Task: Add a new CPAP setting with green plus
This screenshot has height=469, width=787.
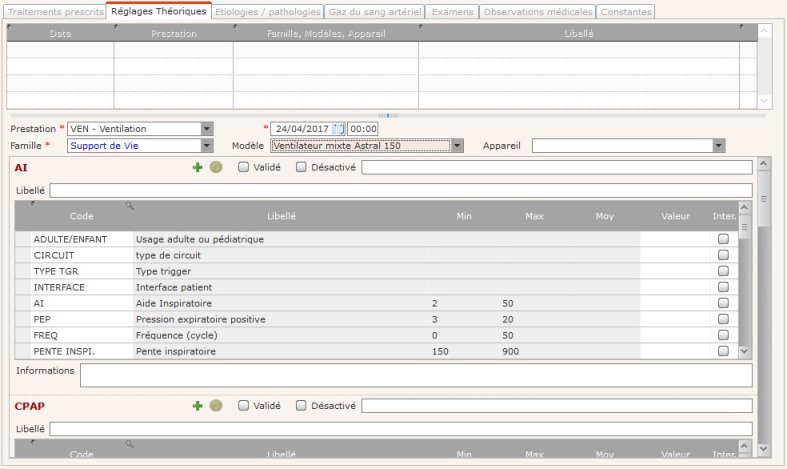Action: pos(197,406)
